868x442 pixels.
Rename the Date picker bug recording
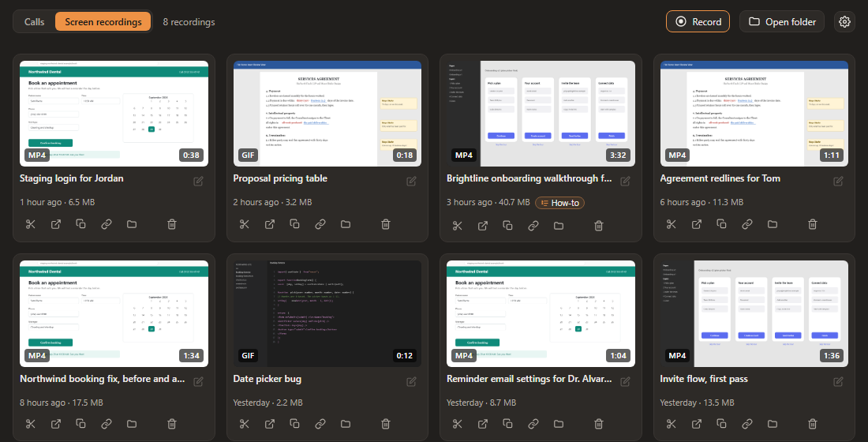tap(411, 382)
